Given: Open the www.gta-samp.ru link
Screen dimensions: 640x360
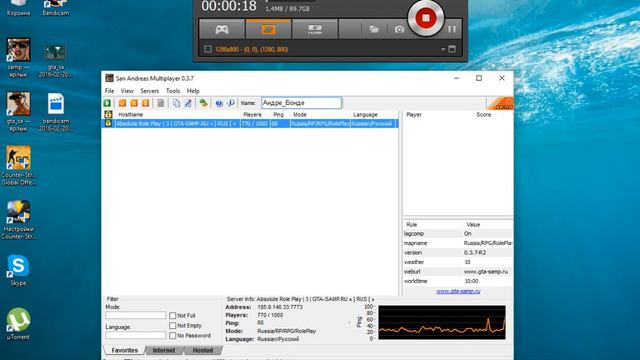Looking at the screenshot, I should click(x=458, y=291).
